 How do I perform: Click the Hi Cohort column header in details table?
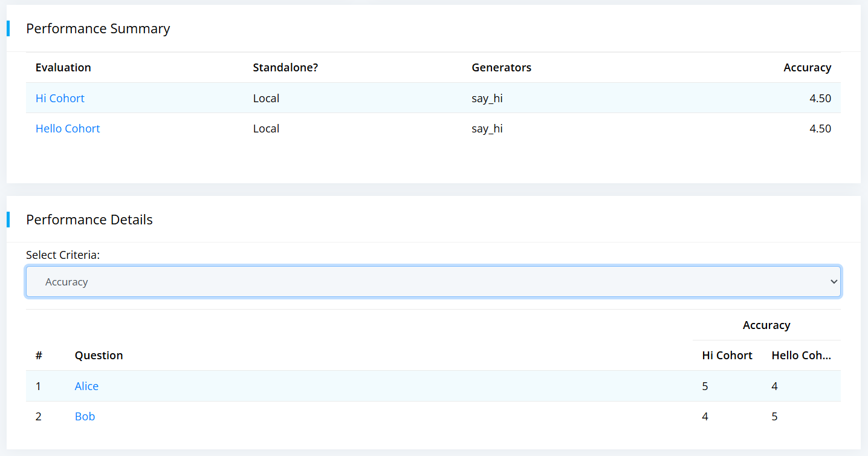[x=727, y=355]
